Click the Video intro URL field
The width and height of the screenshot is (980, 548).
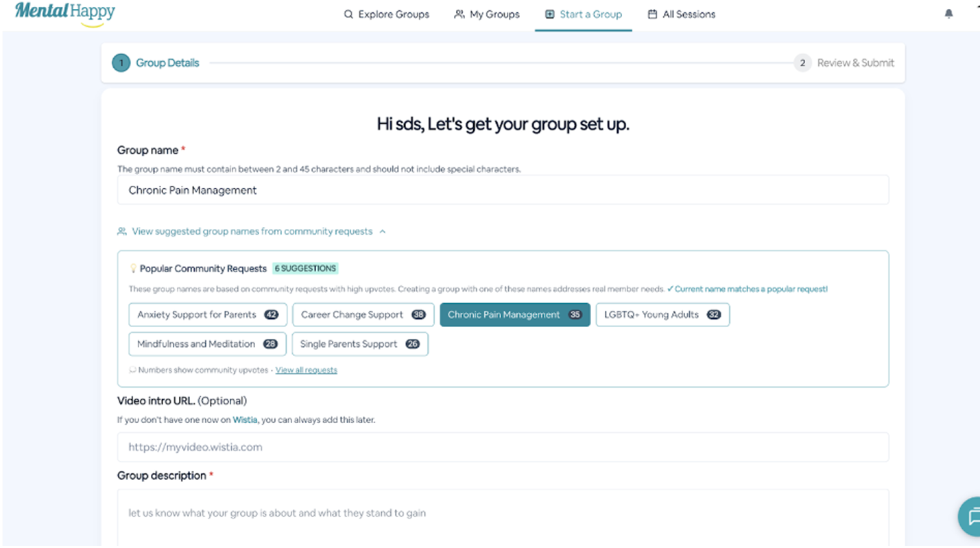point(503,446)
